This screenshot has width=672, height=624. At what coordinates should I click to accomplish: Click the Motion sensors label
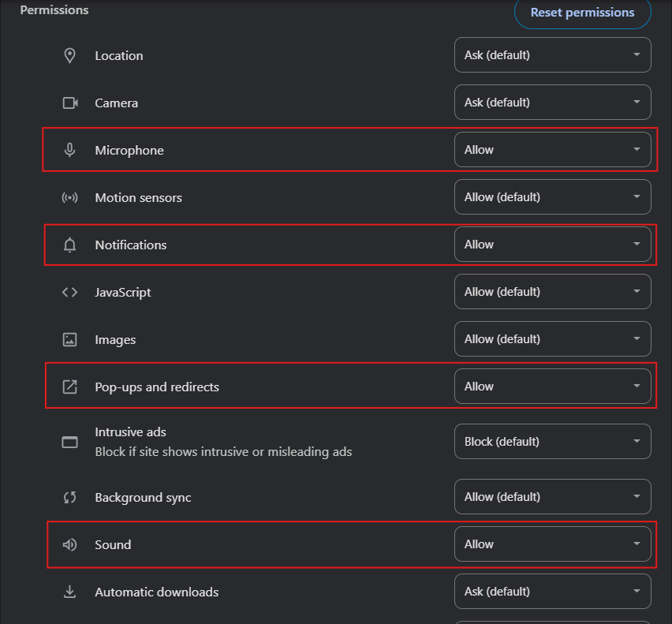pos(139,197)
